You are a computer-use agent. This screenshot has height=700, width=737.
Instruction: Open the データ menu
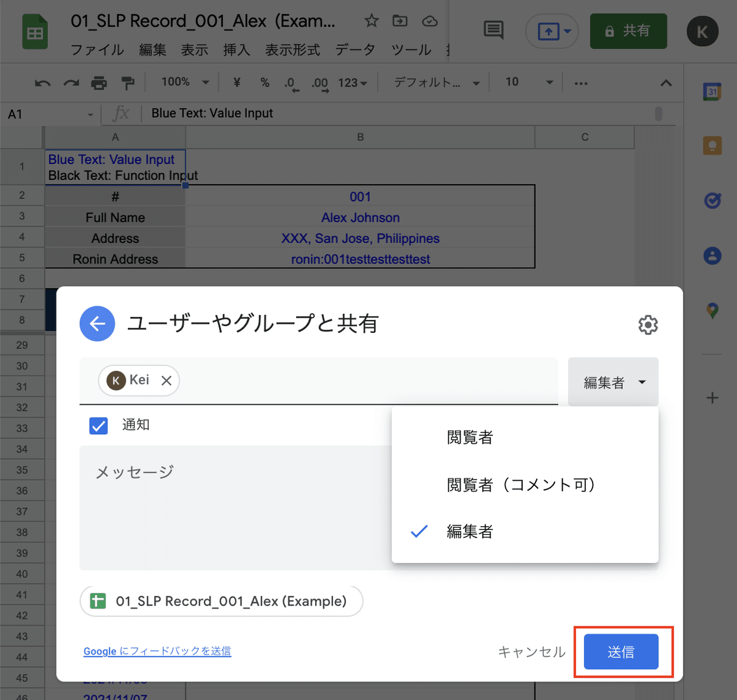tap(355, 50)
